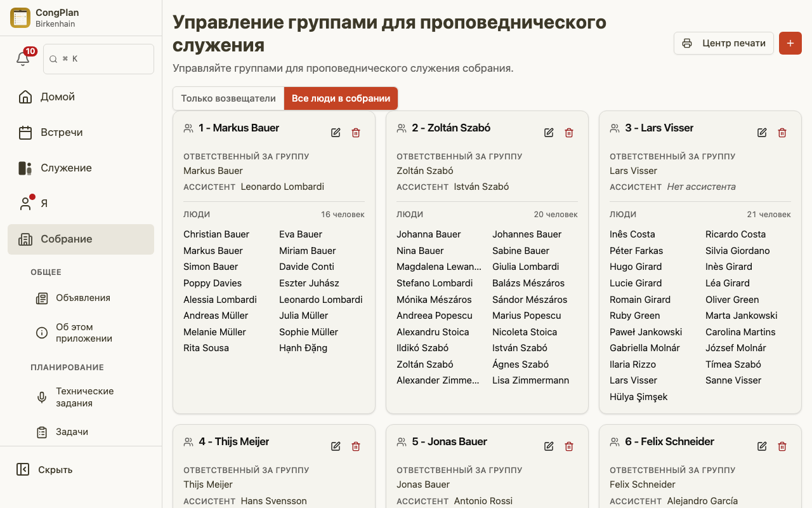Open Центр печати

[x=724, y=43]
